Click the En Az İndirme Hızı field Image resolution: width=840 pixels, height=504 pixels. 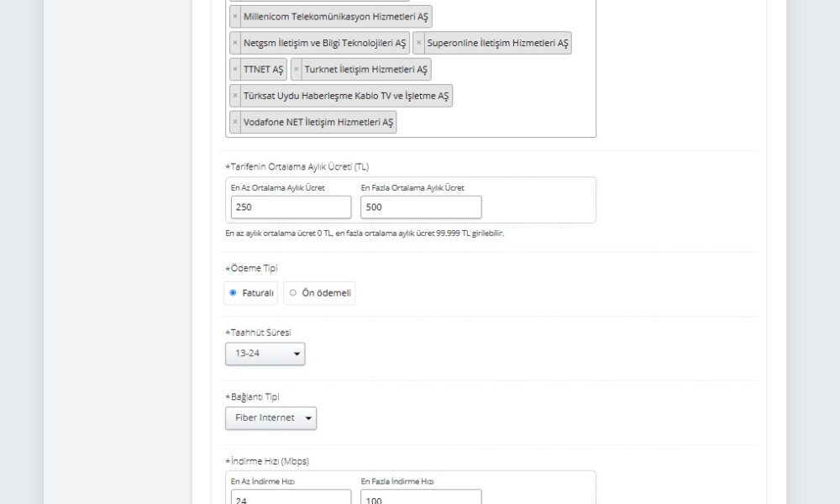pyautogui.click(x=291, y=497)
